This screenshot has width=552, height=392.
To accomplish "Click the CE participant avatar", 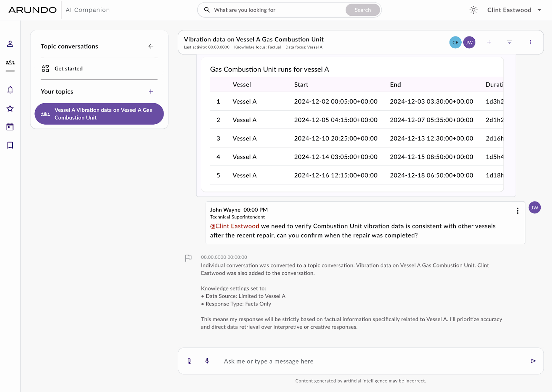I will (x=455, y=42).
